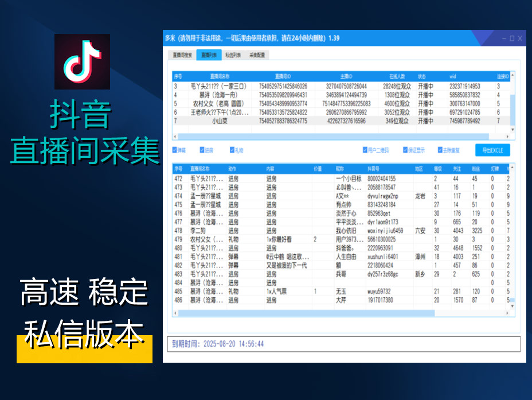The height and width of the screenshot is (400, 532).
Task: Click nickname 人生自由 in row 481
Action: (x=346, y=257)
